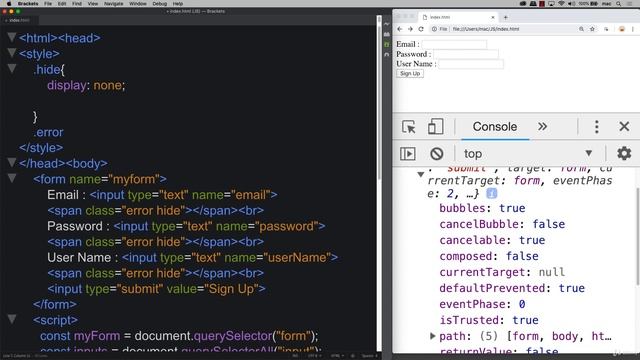Screen dimensions: 640x360
Task: Click the 'defaultPrevented: true' console property
Action: [x=512, y=288]
